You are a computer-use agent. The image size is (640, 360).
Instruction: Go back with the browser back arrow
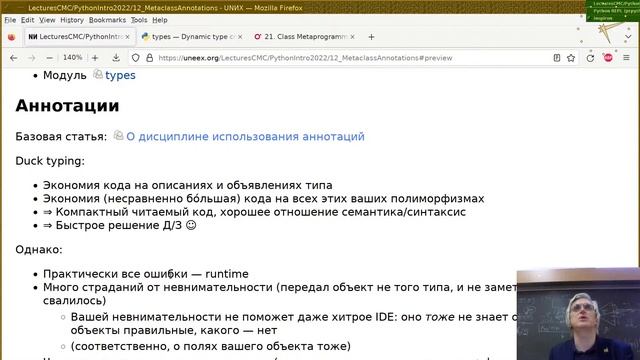tap(13, 58)
